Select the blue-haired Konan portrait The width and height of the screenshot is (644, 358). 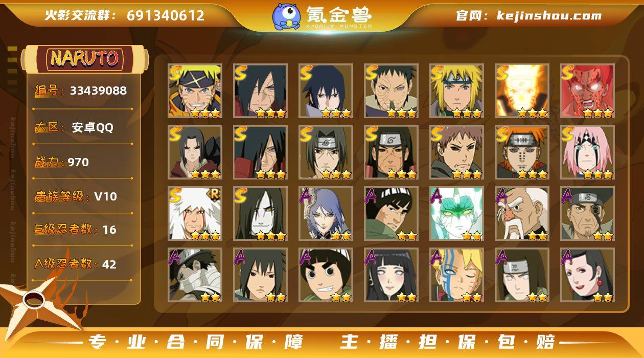coord(326,214)
